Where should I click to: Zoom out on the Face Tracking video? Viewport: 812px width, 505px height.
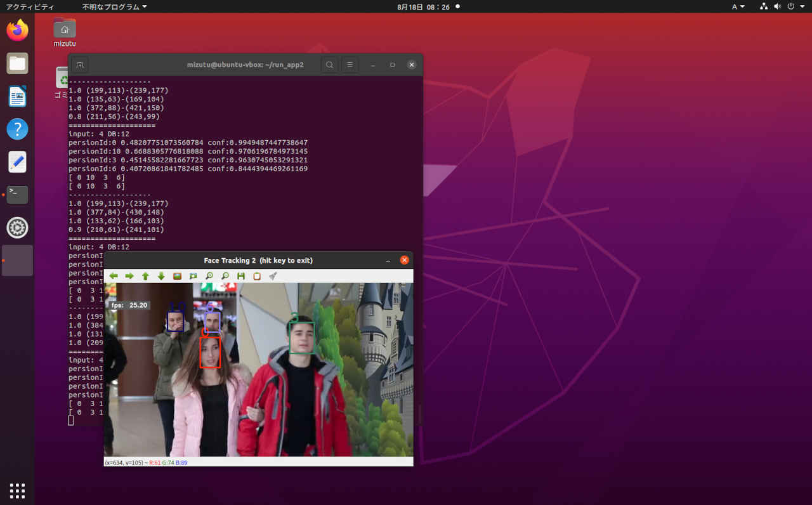tap(225, 276)
